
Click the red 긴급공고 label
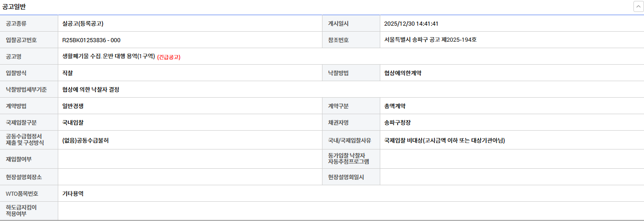169,57
